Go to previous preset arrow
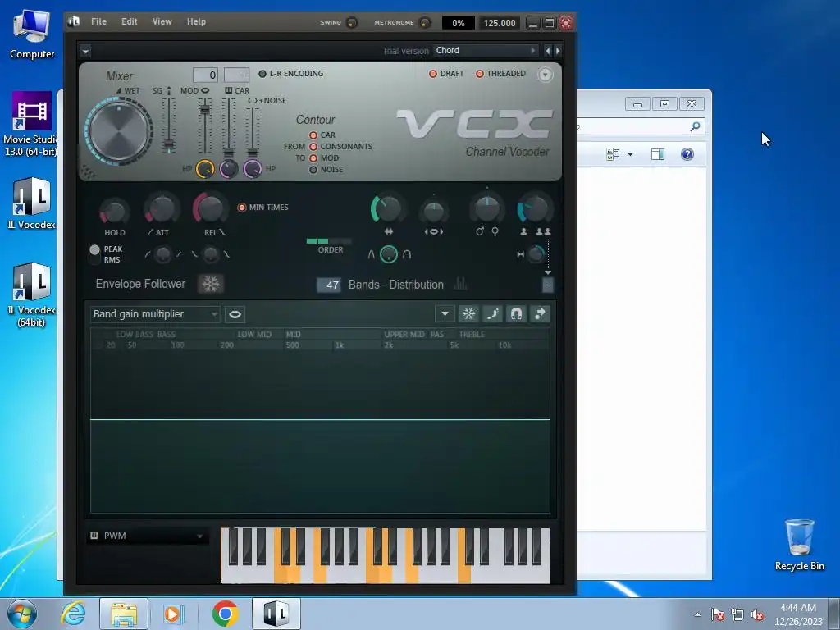 547,51
